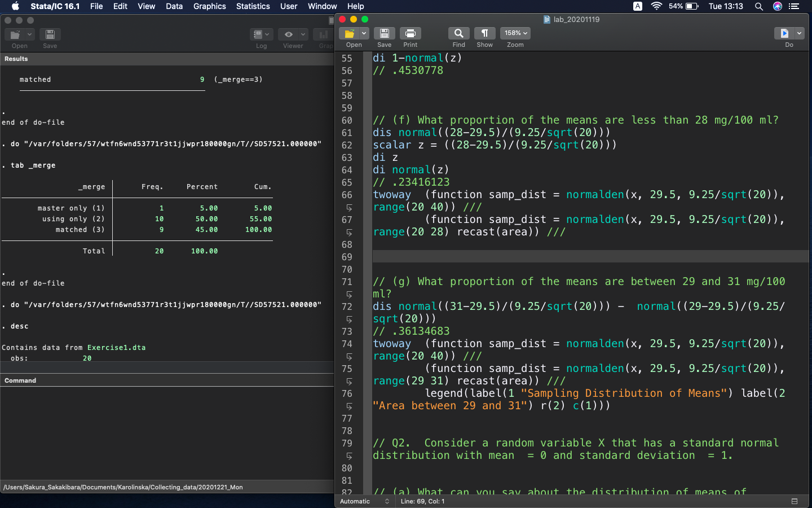The height and width of the screenshot is (508, 812).
Task: Click the Save icon in the Stata main window
Action: (x=50, y=34)
